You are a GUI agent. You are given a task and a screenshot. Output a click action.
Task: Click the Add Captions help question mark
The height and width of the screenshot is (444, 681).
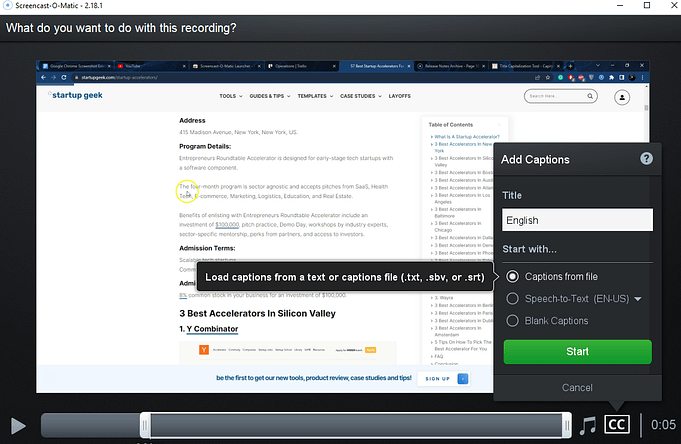pyautogui.click(x=646, y=159)
